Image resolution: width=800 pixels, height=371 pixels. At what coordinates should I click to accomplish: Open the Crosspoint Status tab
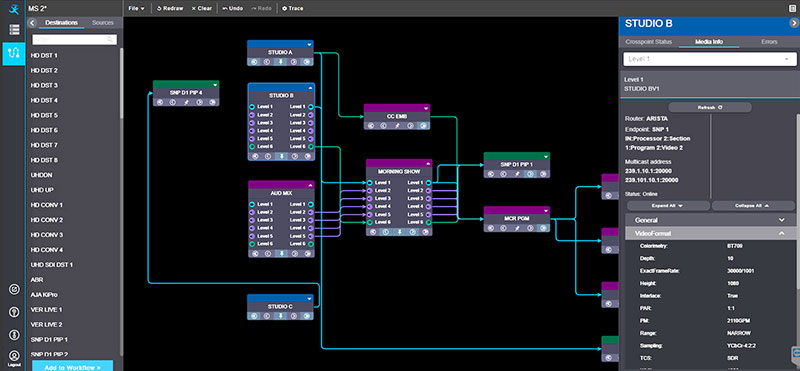[648, 42]
